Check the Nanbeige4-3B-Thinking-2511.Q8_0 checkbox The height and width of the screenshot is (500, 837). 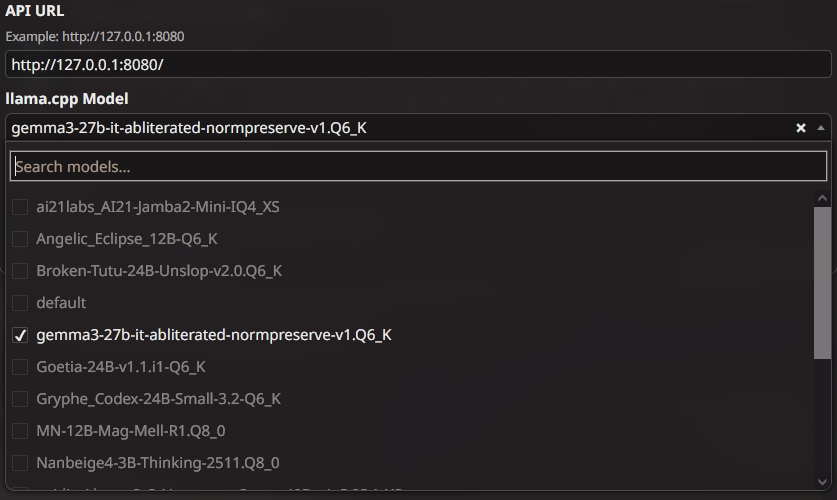[x=19, y=463]
